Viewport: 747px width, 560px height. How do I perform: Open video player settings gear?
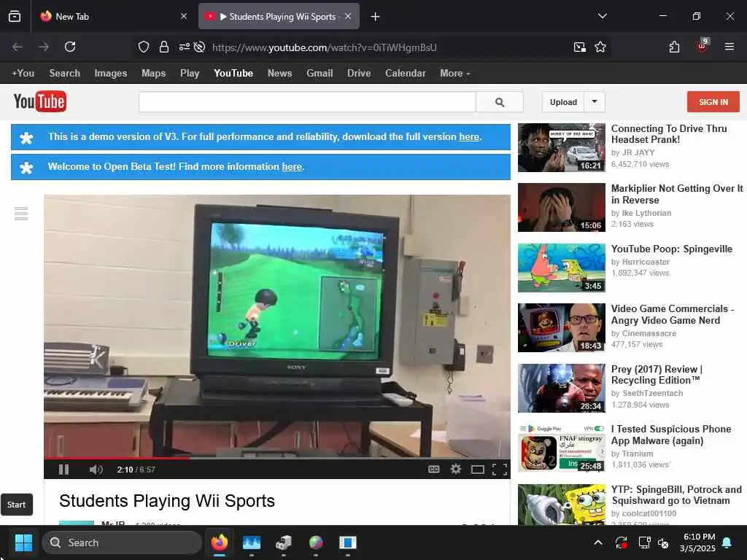pos(456,470)
